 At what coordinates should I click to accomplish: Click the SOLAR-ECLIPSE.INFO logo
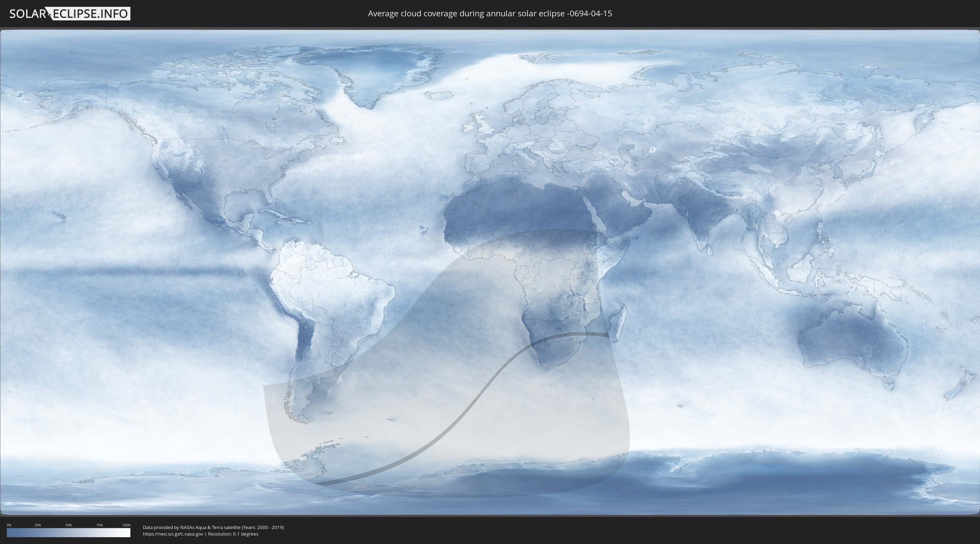[70, 14]
